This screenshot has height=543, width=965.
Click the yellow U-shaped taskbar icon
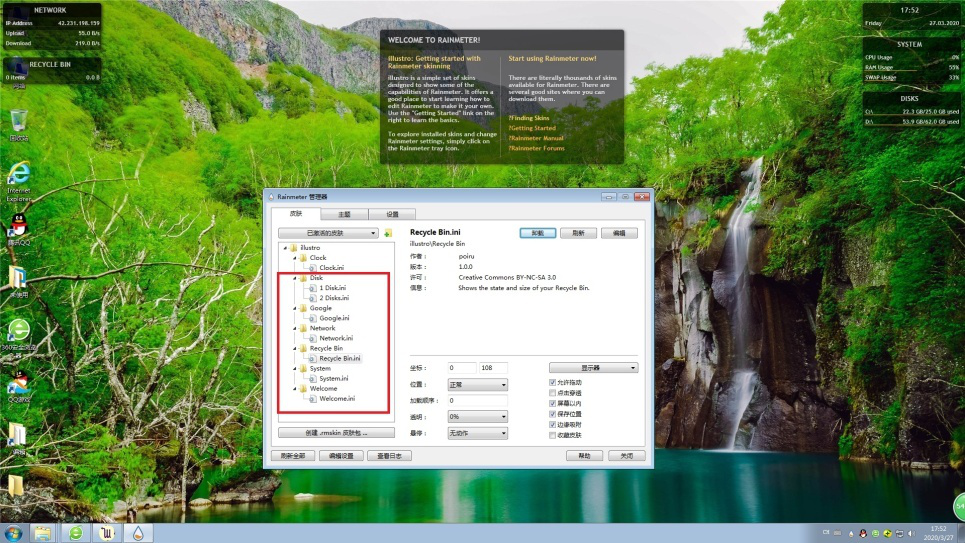click(107, 533)
